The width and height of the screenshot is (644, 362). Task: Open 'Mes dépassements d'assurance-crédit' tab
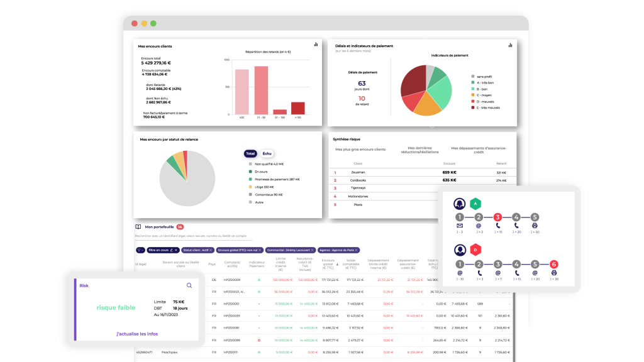point(479,150)
